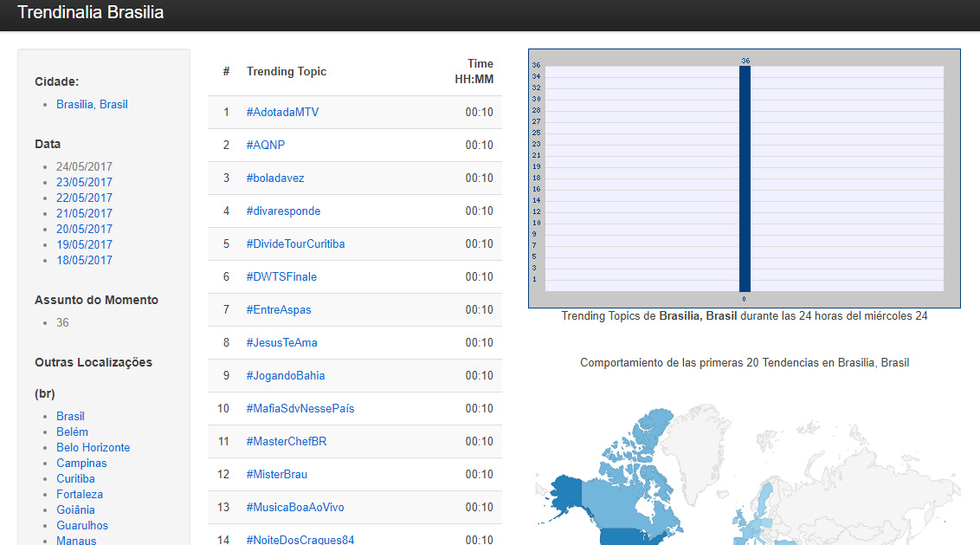
Task: Open the #AdotadaMTV trending topic
Action: click(x=282, y=113)
